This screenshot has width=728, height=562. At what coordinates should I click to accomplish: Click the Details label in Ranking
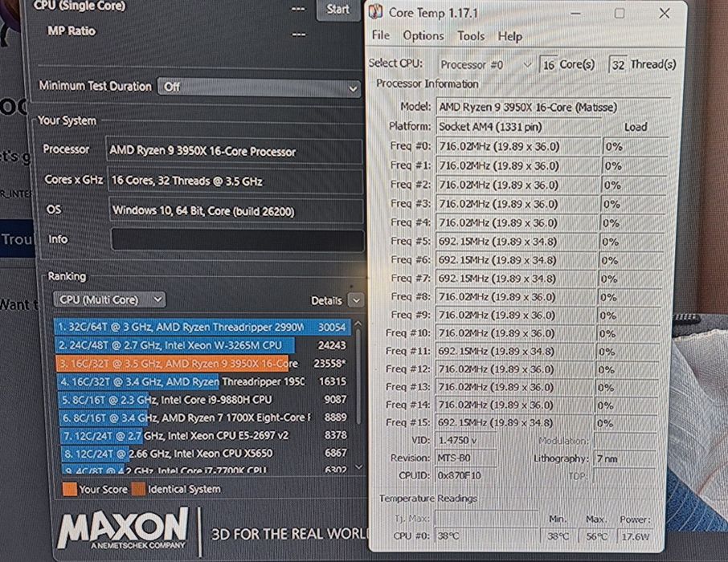326,301
